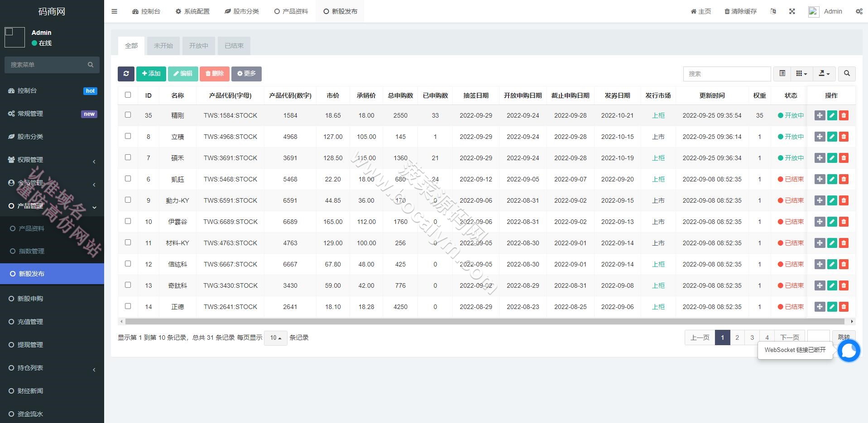
Task: Check the row checkbox for ID 7
Action: point(128,157)
